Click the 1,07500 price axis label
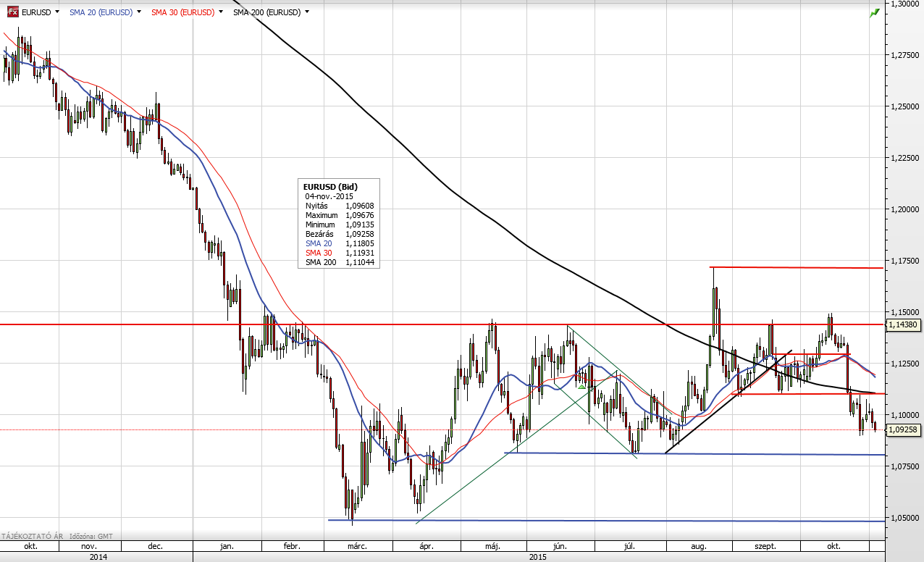The width and height of the screenshot is (924, 562). click(906, 466)
